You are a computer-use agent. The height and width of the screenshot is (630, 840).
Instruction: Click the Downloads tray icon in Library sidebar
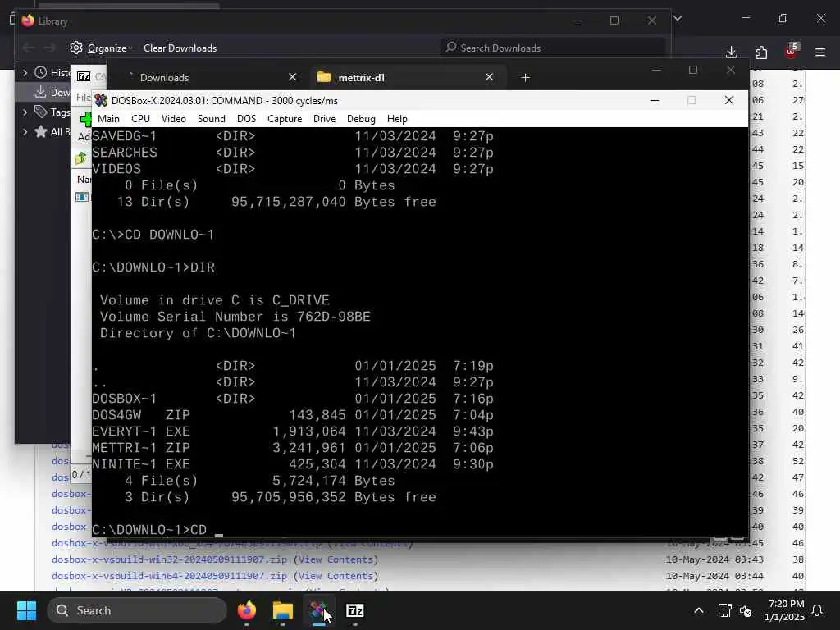(x=40, y=92)
